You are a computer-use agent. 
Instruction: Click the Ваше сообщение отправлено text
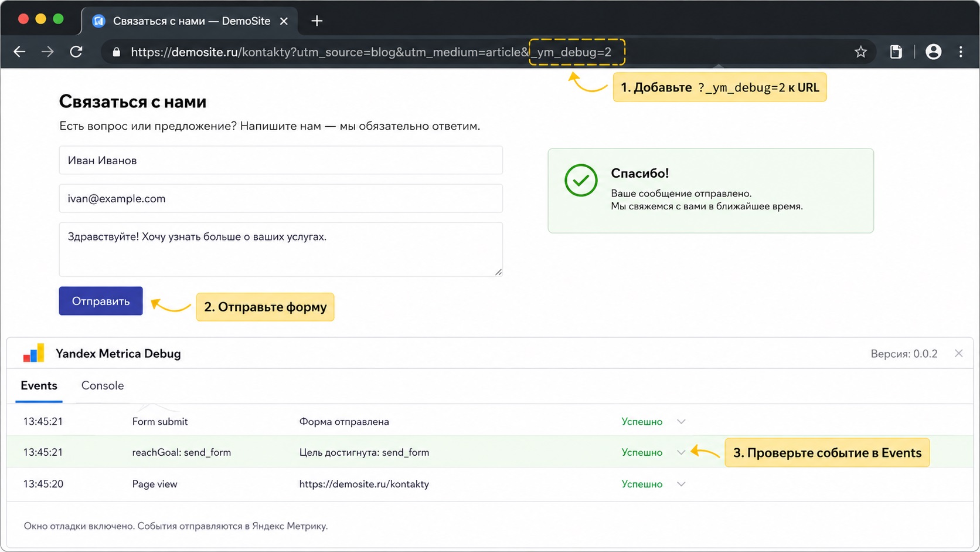point(681,194)
